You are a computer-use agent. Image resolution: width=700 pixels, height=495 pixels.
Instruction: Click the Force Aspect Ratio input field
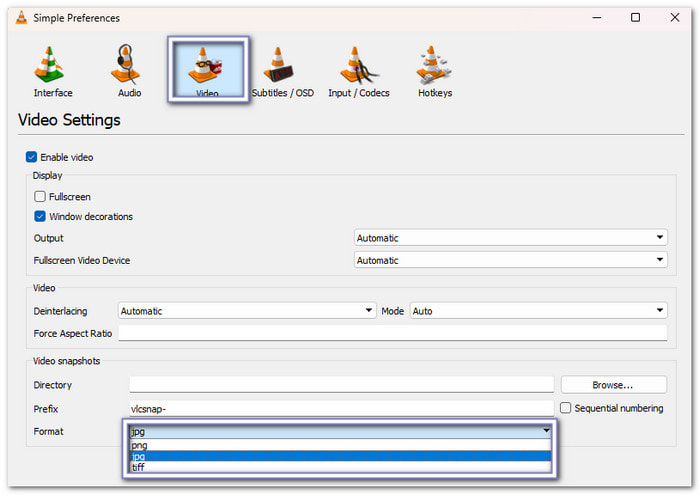[x=393, y=333]
